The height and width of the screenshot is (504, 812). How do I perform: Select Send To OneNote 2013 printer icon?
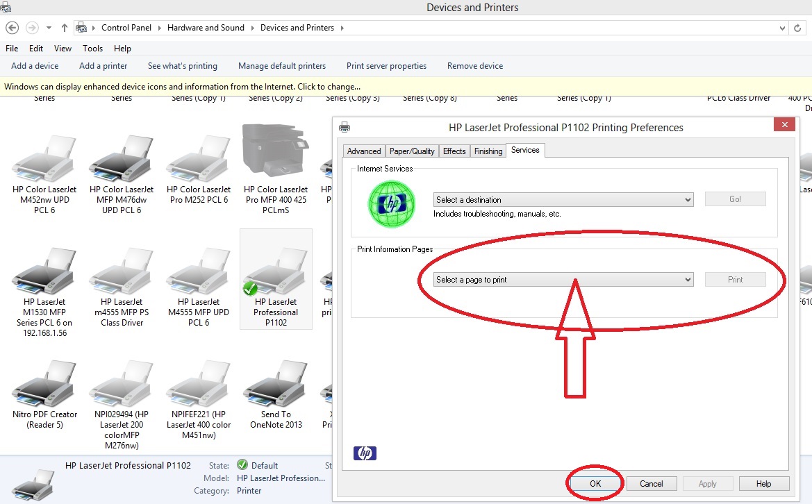(276, 383)
